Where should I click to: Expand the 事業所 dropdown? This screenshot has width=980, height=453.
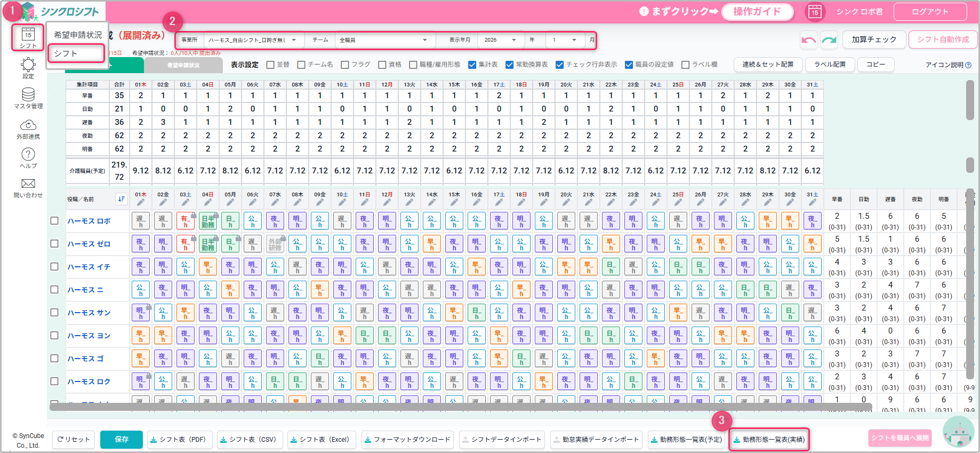pyautogui.click(x=253, y=40)
